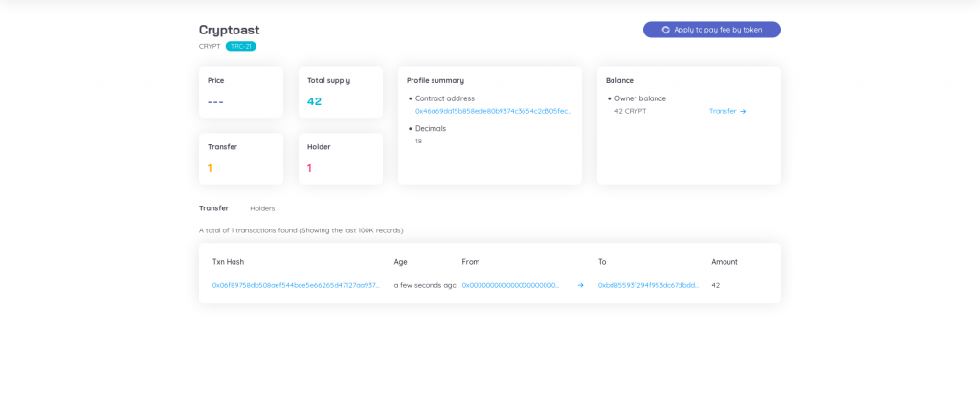This screenshot has height=414, width=980.
Task: Select the Transfer tab above the transactions table
Action: [213, 208]
